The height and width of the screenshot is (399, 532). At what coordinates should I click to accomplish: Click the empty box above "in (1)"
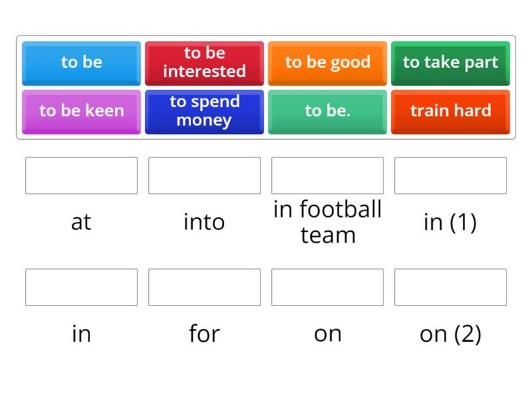450,176
